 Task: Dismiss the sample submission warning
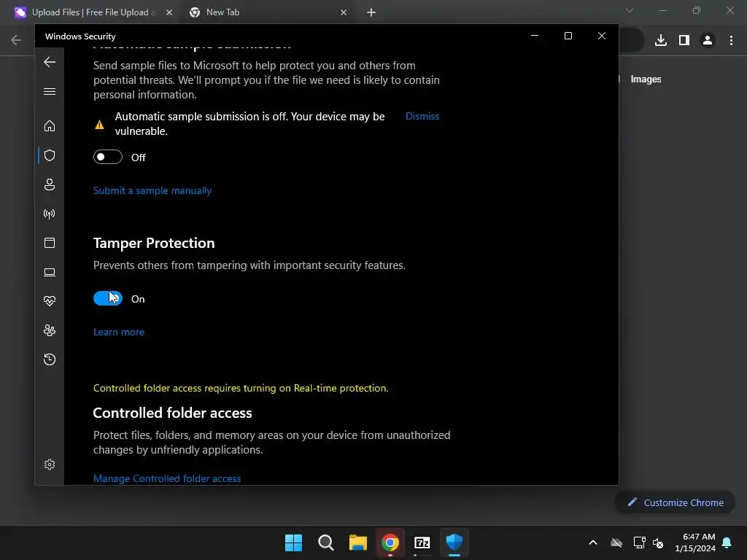(x=422, y=116)
